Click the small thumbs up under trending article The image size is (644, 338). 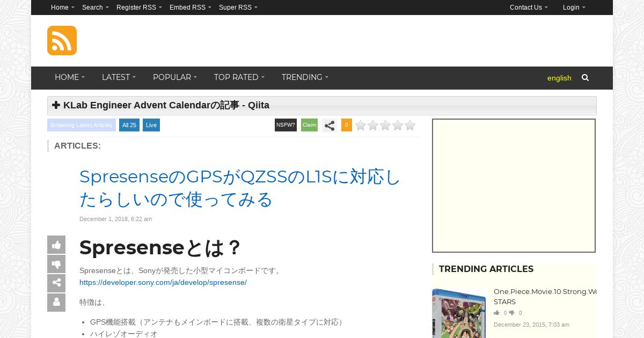coord(497,313)
